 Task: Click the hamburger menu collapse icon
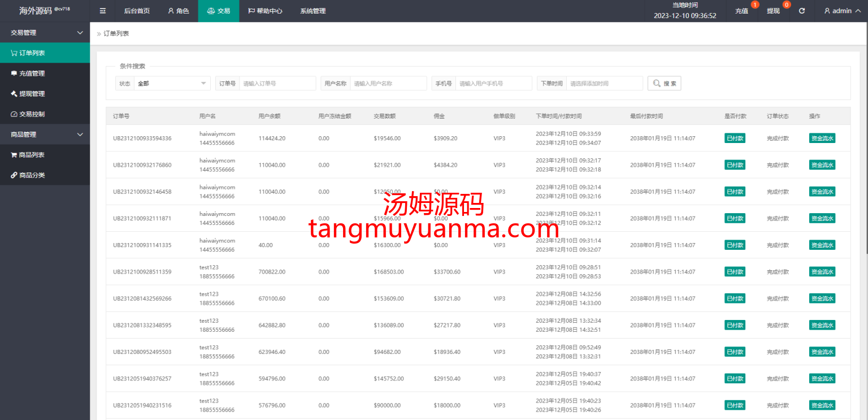click(102, 11)
